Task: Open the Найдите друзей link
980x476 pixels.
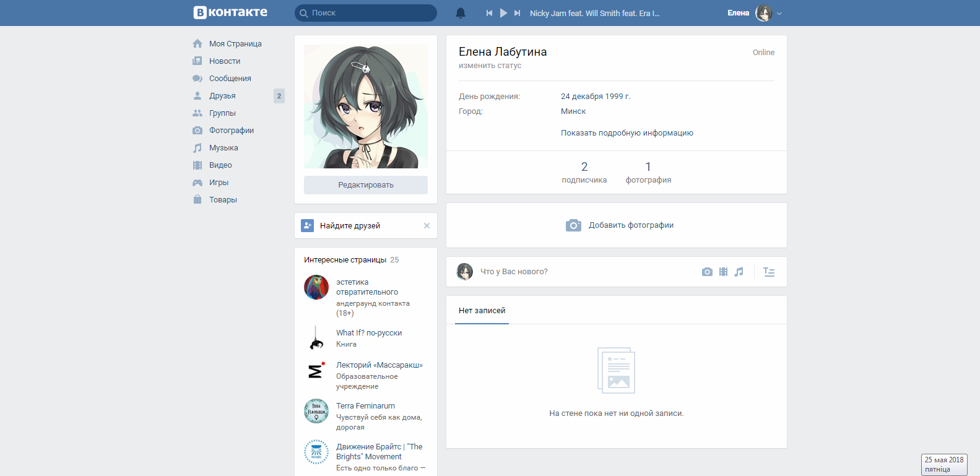Action: tap(350, 226)
